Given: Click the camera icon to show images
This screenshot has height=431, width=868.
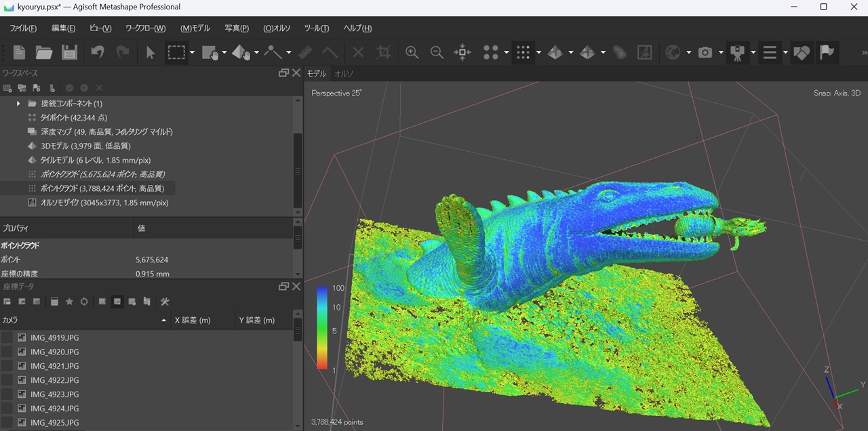Looking at the screenshot, I should tap(705, 52).
